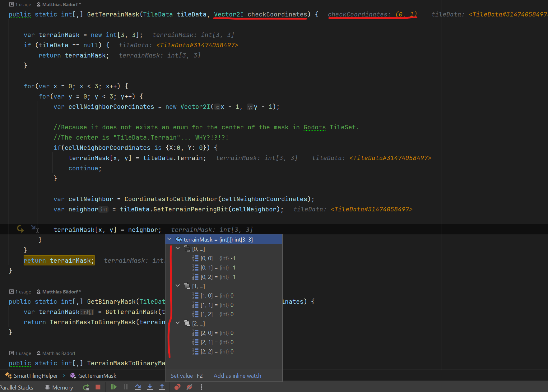The width and height of the screenshot is (548, 392).
Task: Collapse the [2, ...] array group
Action: point(178,323)
